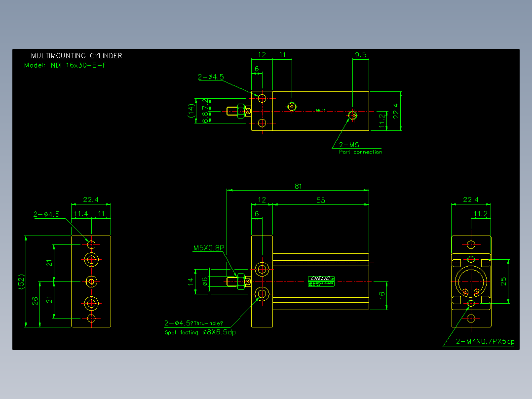532x399 pixels.
Task: Select the M5X0.8P thread callout
Action: tap(209, 248)
